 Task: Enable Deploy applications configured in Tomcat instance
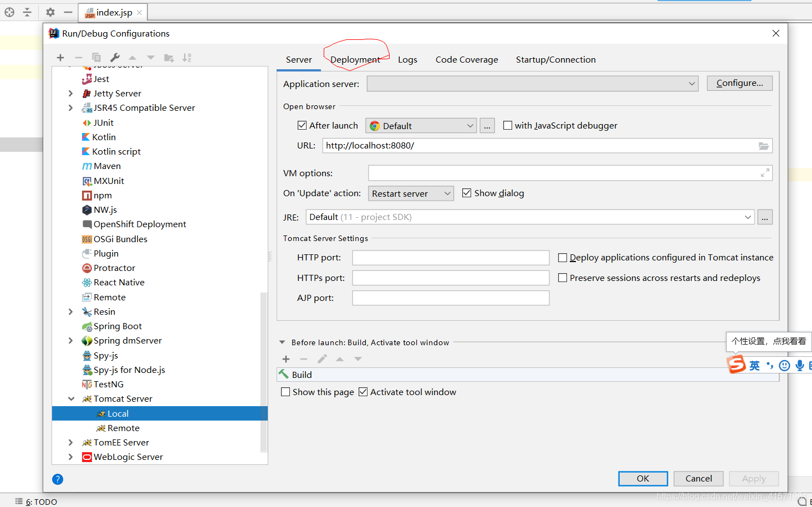tap(563, 258)
